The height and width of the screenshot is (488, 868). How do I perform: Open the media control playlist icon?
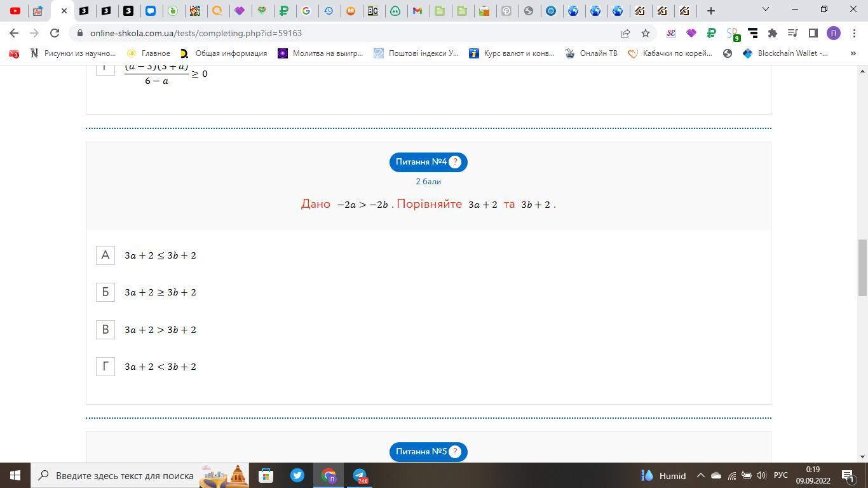tap(792, 33)
